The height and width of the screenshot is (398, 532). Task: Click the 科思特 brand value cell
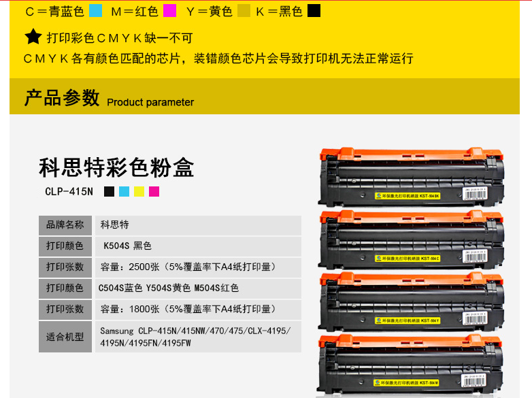point(198,225)
